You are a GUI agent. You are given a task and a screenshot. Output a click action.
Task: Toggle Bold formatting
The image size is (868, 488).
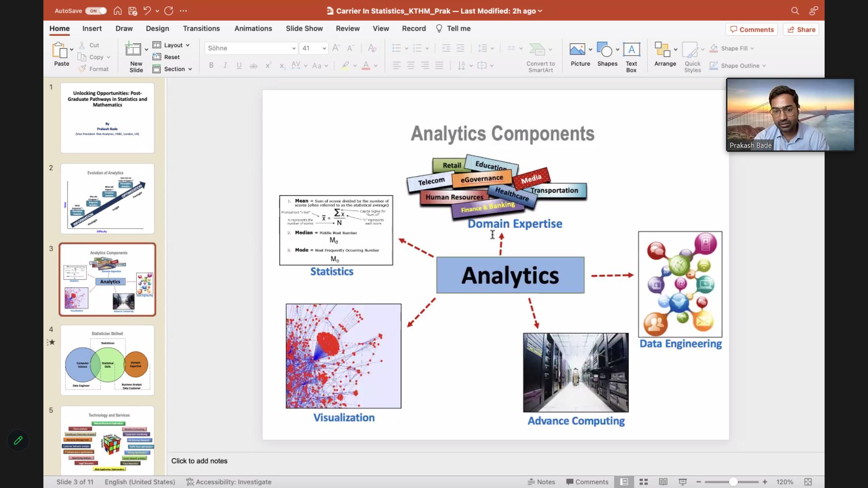(211, 66)
